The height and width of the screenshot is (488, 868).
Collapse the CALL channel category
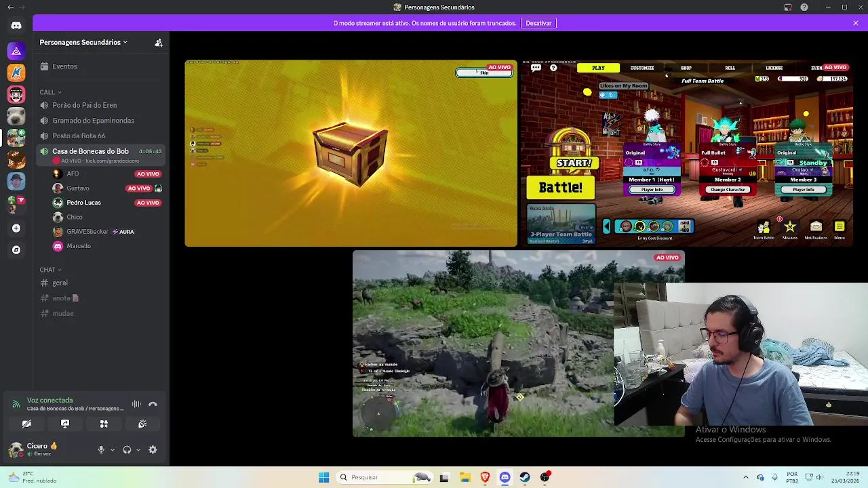pos(50,92)
